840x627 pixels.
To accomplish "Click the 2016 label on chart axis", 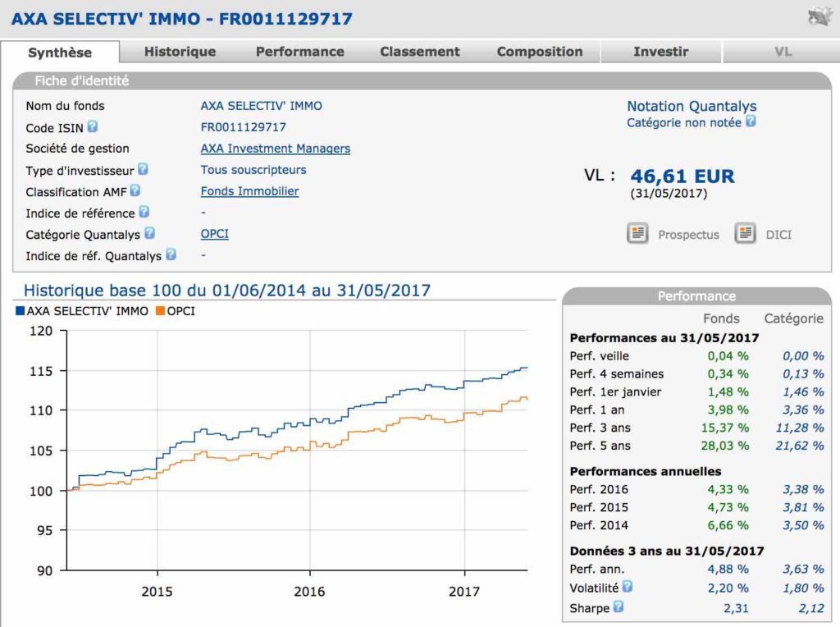I will [309, 591].
